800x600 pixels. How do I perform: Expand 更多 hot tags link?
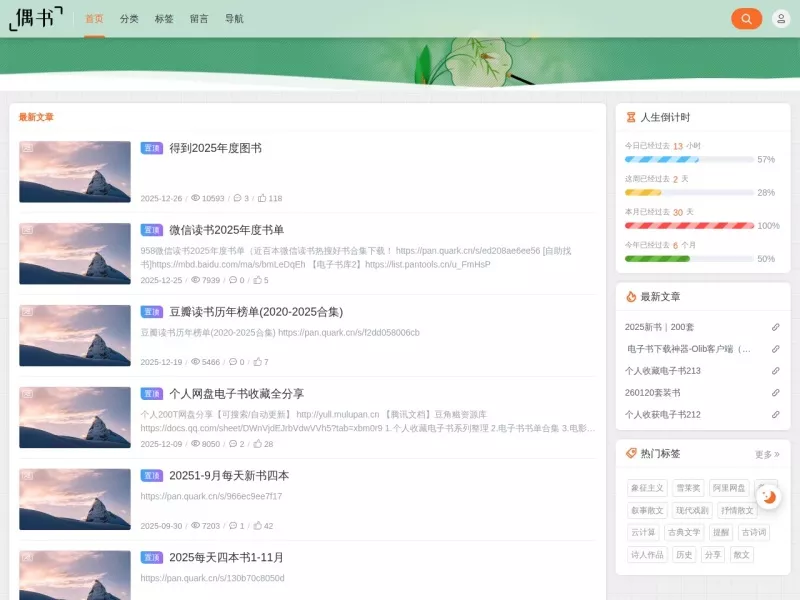(x=767, y=454)
